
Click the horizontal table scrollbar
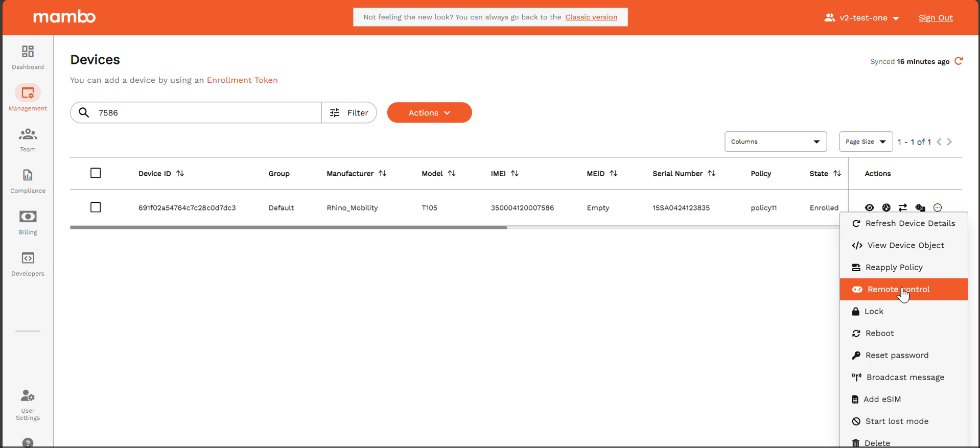pyautogui.click(x=289, y=227)
